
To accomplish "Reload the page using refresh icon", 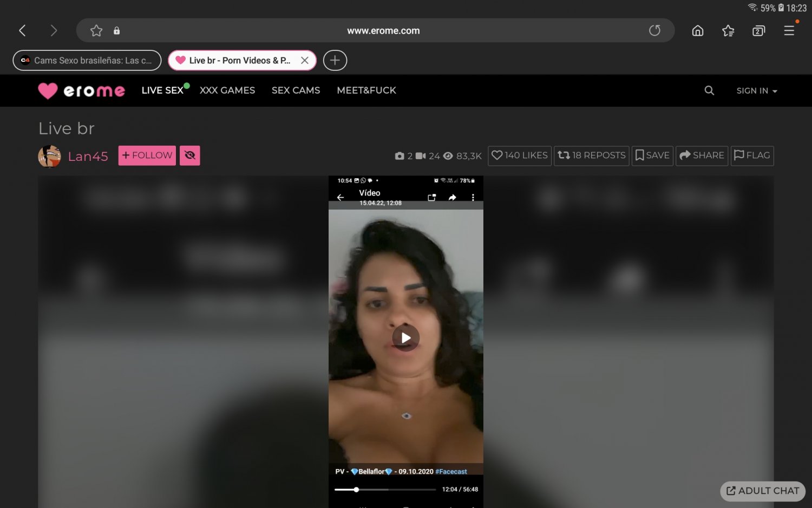I will pyautogui.click(x=654, y=31).
